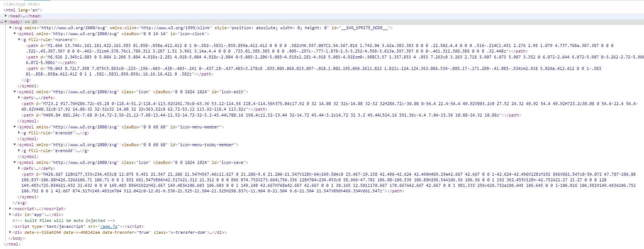Click the svg style attribute value

[280, 28]
